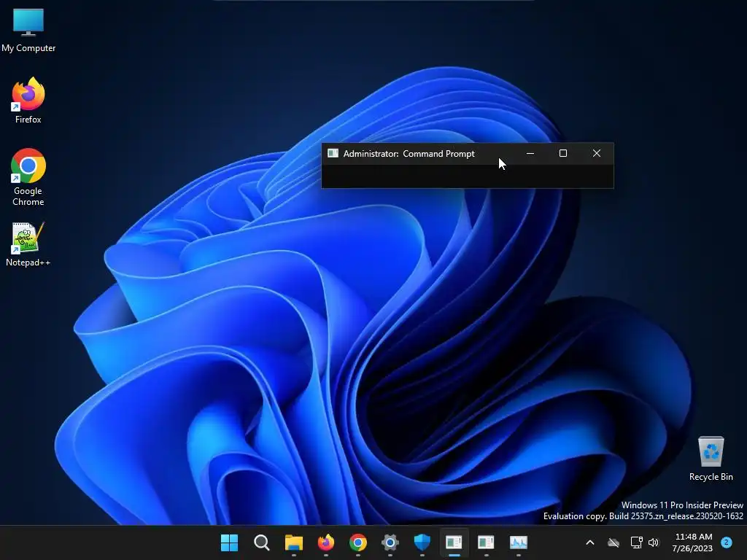
Task: Select the Recycle Bin icon
Action: point(711,459)
